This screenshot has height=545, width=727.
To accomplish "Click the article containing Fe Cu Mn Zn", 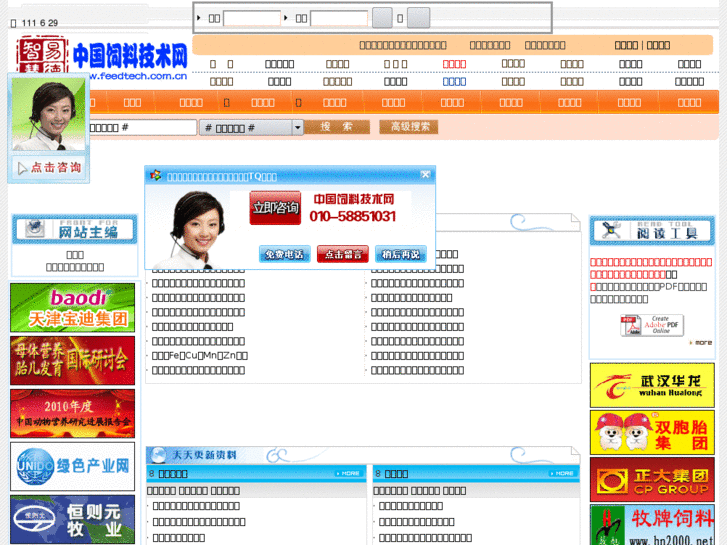I will [x=200, y=356].
